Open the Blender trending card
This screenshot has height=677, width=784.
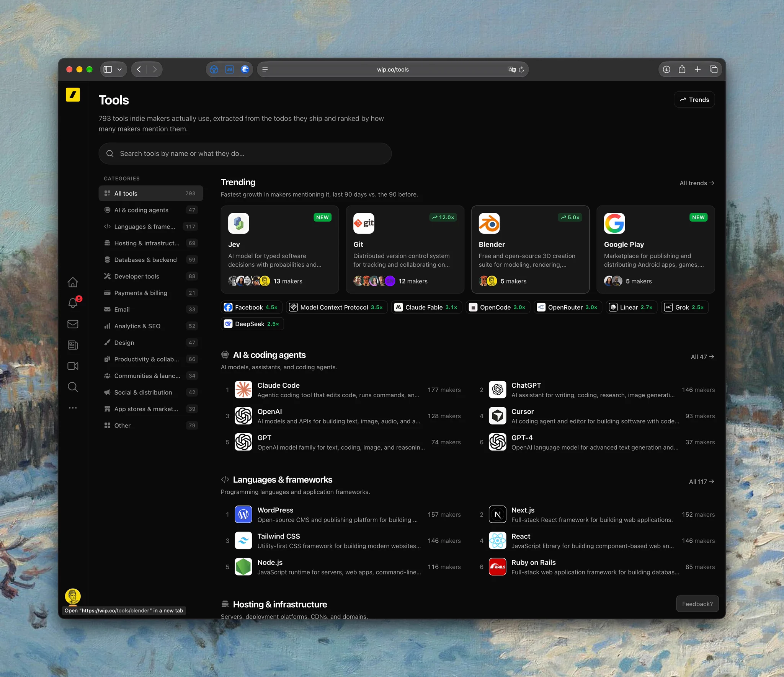click(530, 250)
